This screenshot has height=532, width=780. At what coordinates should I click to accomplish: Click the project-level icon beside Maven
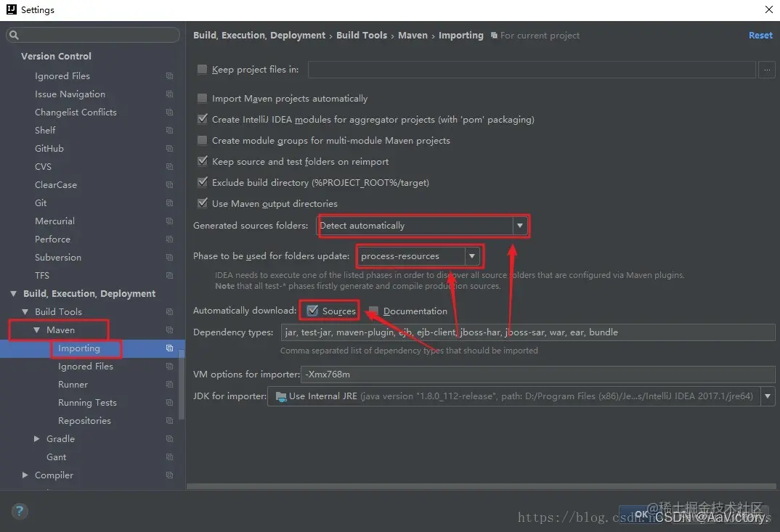[169, 330]
